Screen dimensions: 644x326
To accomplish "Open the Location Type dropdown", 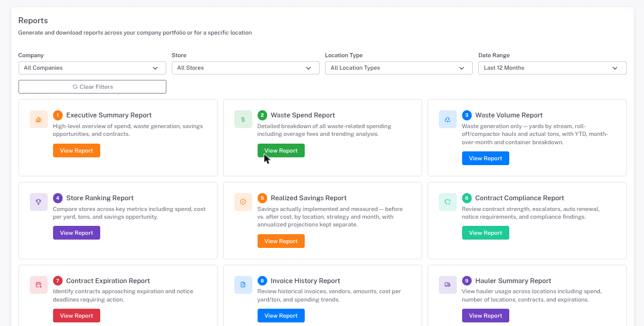I will [399, 68].
